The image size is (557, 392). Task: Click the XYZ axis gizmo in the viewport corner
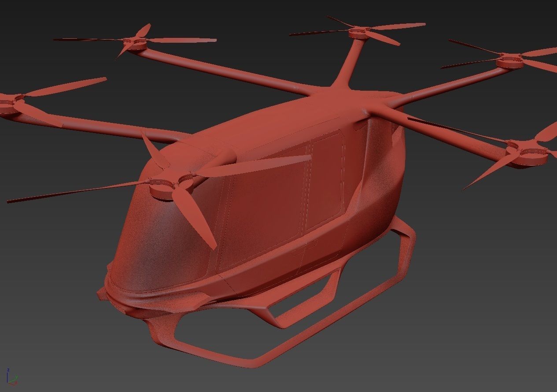[x=11, y=377]
